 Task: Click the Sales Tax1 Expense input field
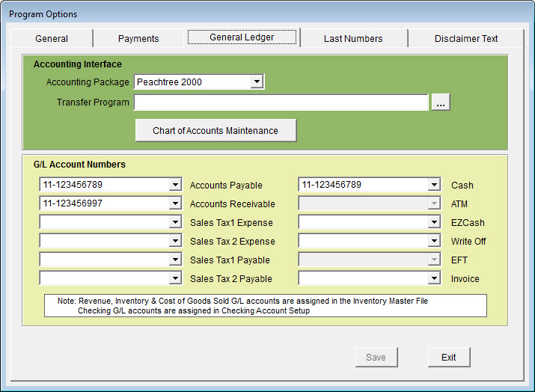[x=105, y=222]
